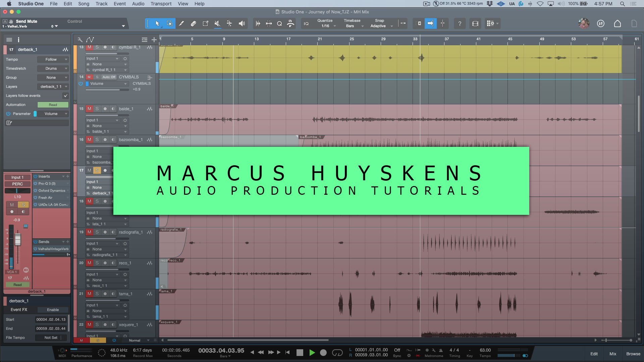Adjust ValhallaVintageVerb send level slider
Screen dimensions: 644x362
(x=50, y=254)
